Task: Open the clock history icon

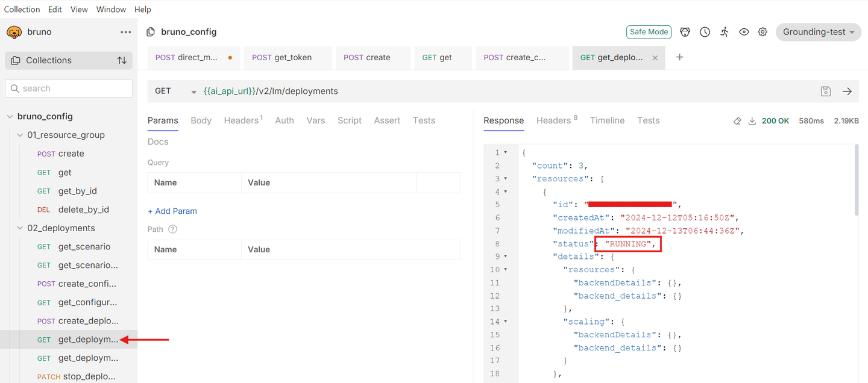Action: pyautogui.click(x=705, y=32)
